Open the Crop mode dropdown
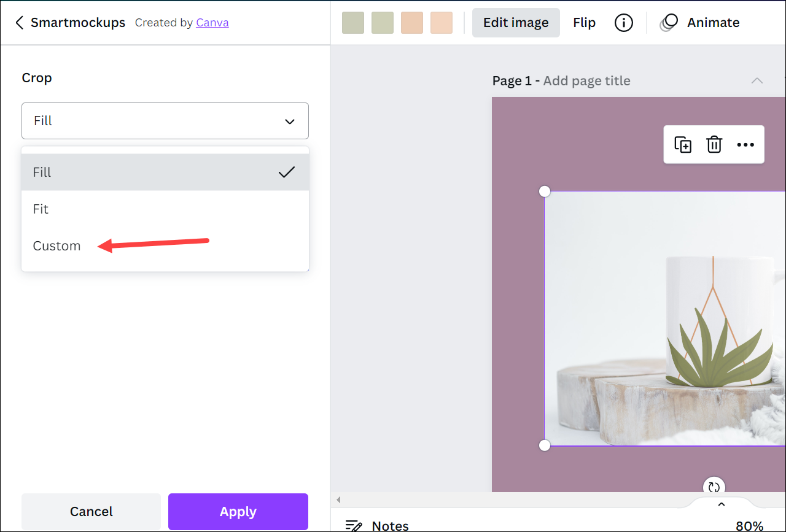Image resolution: width=786 pixels, height=532 pixels. pos(165,121)
